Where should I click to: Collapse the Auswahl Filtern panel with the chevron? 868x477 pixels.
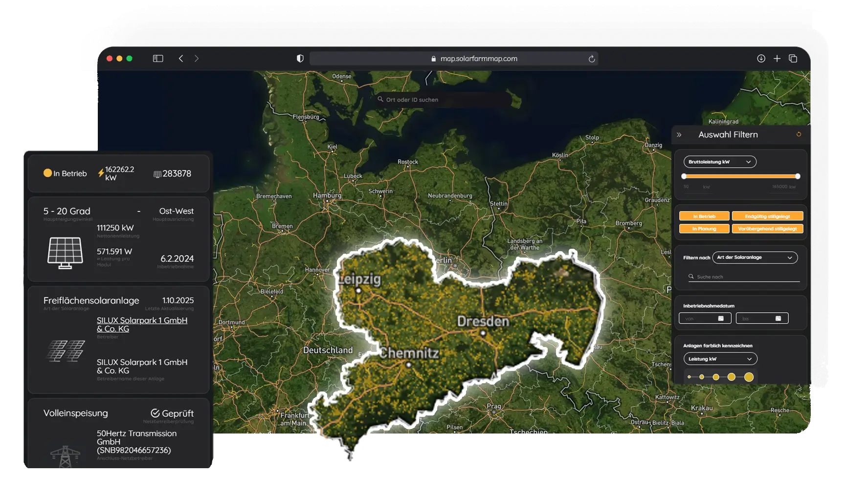click(x=679, y=134)
